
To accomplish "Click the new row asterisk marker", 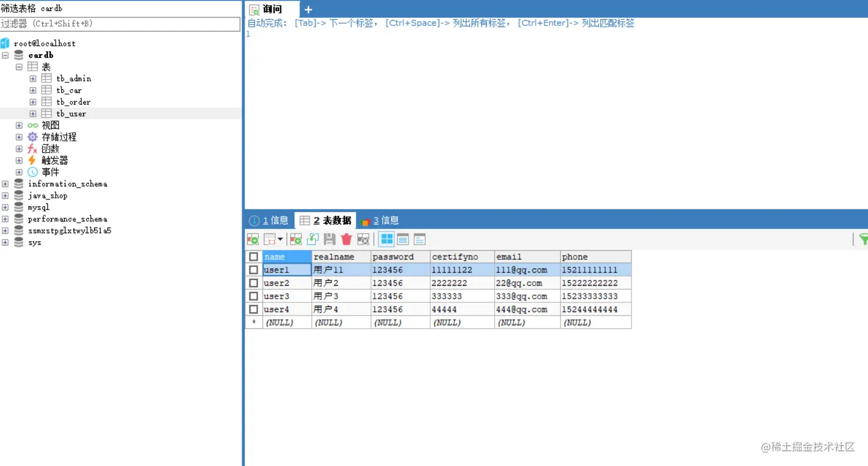I will click(x=253, y=322).
